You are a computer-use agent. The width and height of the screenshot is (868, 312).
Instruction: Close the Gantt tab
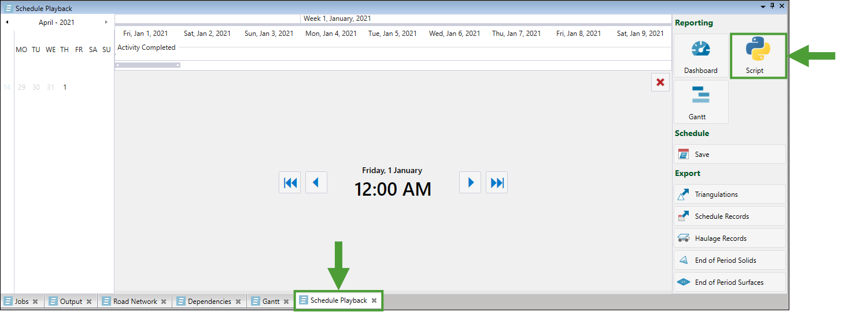tap(286, 302)
